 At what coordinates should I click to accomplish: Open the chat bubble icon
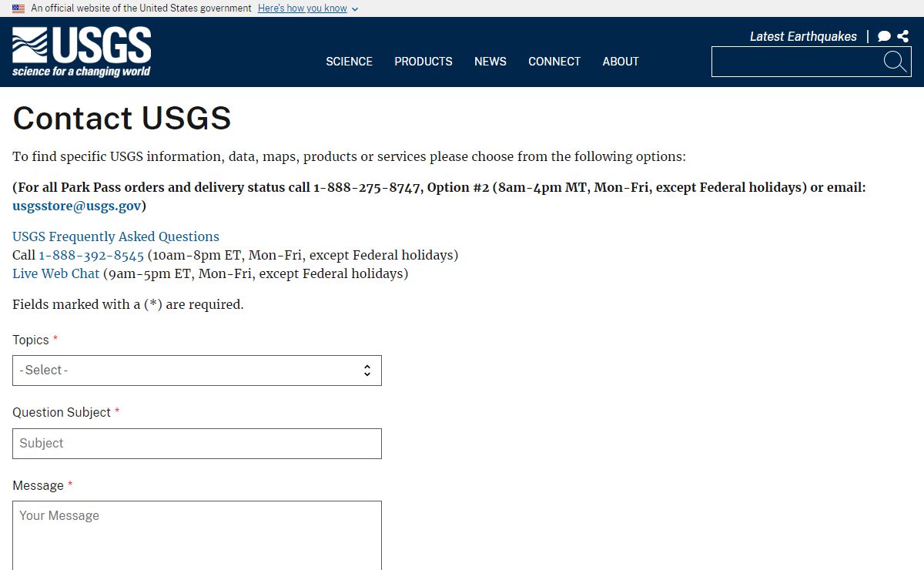884,36
